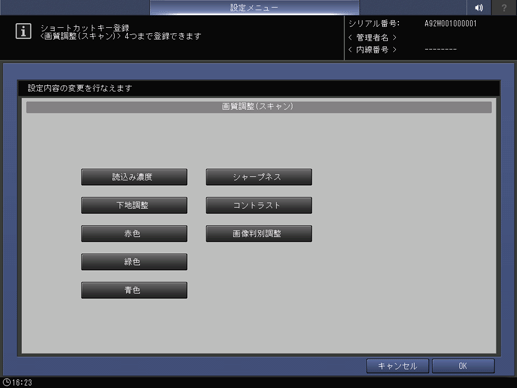517x388 pixels.
Task: Click the 設定内容の変更を行なえます message
Action: pos(80,88)
